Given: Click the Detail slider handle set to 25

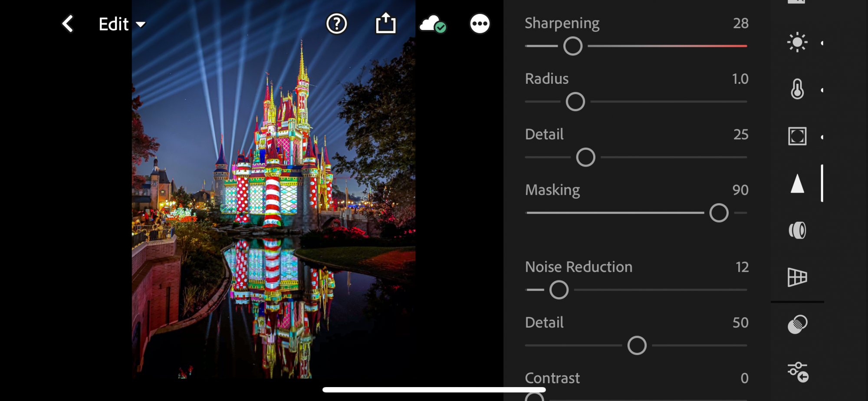Looking at the screenshot, I should click(x=585, y=157).
